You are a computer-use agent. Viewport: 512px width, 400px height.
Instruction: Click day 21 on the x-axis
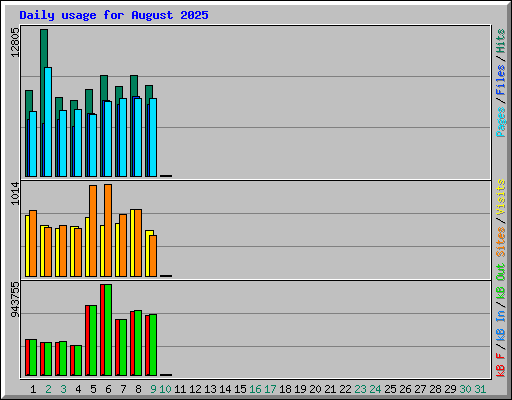point(330,389)
